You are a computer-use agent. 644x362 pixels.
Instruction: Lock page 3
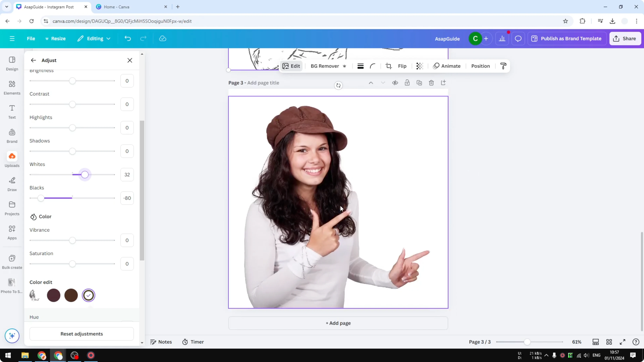(x=407, y=83)
